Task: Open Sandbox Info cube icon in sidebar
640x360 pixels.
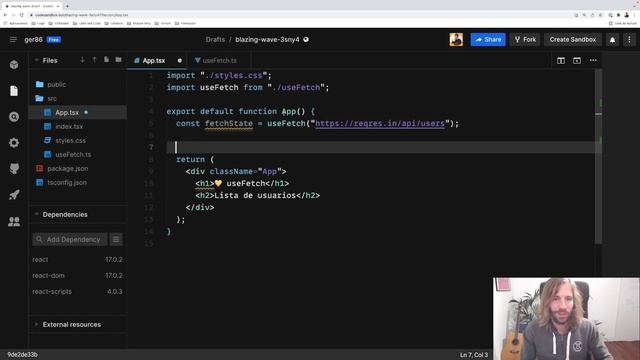Action: click(14, 64)
